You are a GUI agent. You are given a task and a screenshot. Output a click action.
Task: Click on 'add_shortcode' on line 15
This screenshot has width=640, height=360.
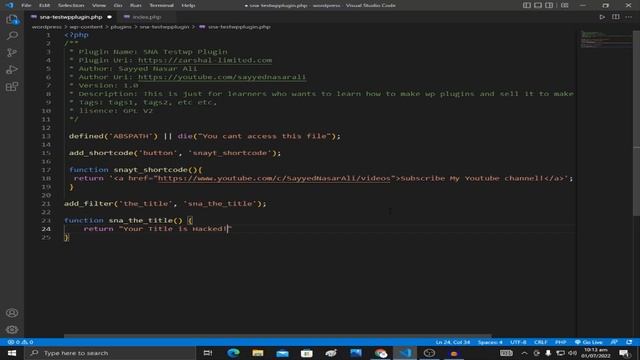point(101,153)
